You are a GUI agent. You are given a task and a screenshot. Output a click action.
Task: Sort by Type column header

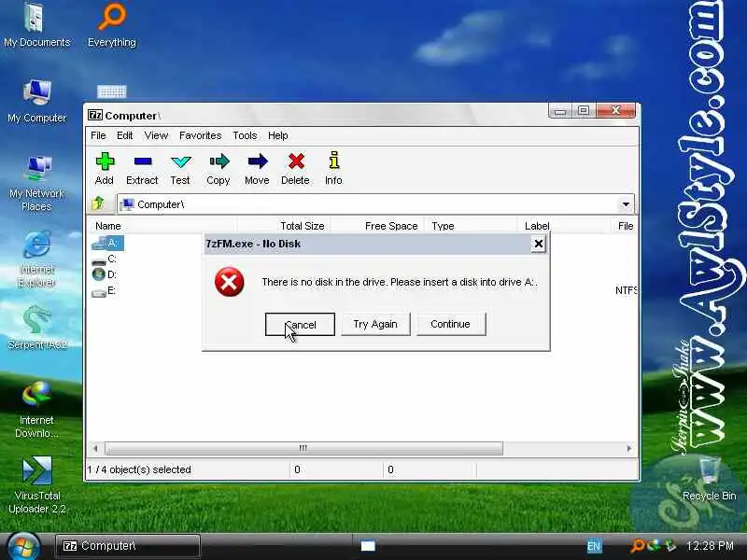click(471, 226)
